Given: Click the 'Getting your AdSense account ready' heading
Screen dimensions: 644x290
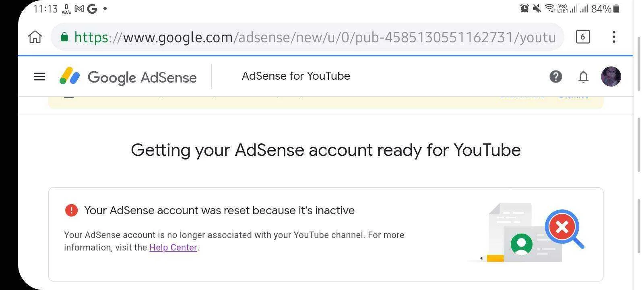Looking at the screenshot, I should pyautogui.click(x=326, y=150).
